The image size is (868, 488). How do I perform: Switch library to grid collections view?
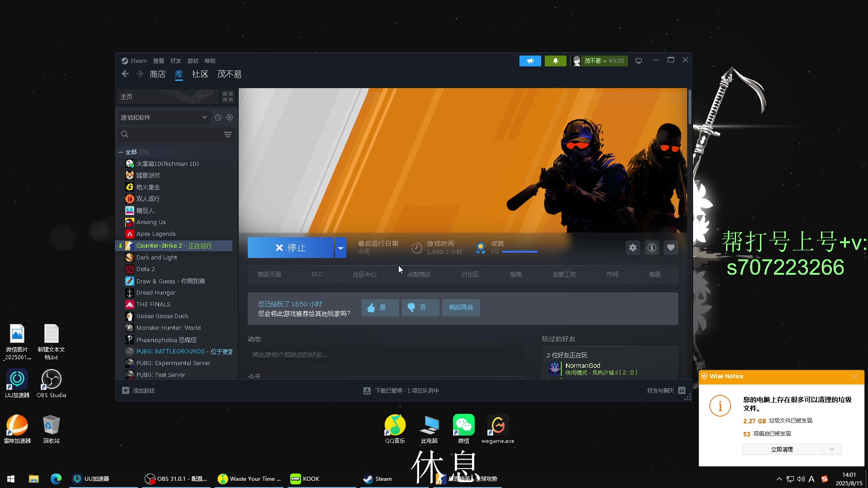coord(228,97)
